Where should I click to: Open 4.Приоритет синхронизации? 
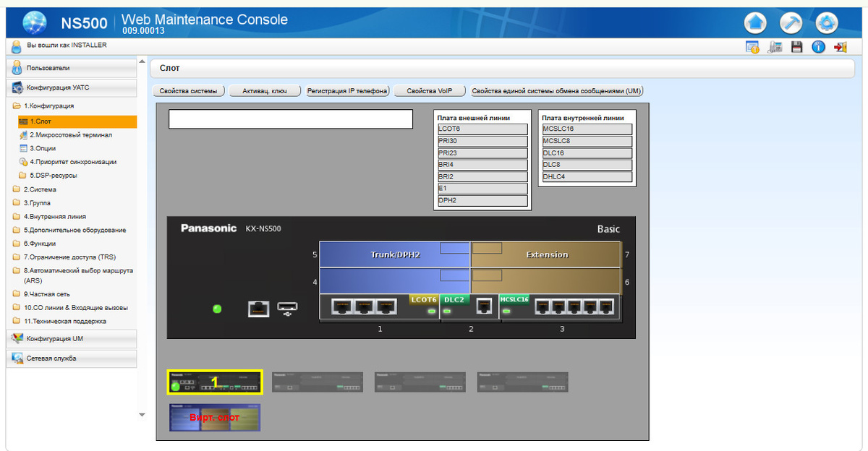coord(67,162)
